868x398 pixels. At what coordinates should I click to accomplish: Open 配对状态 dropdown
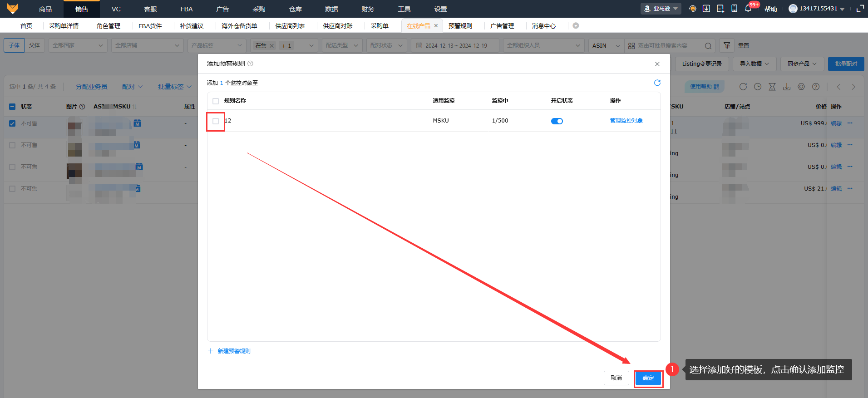point(387,45)
